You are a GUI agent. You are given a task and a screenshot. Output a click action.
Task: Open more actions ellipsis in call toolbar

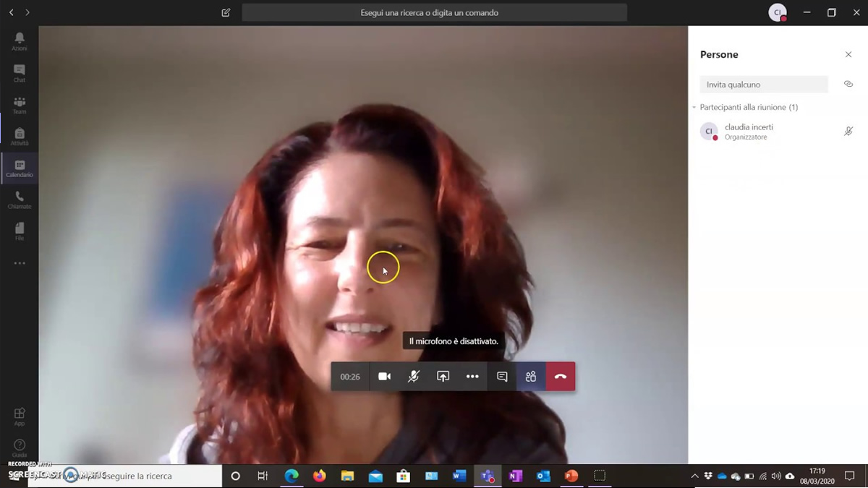(472, 377)
